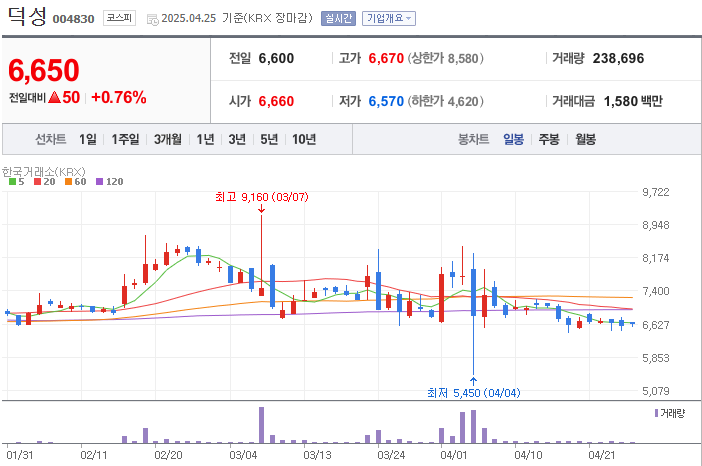Image resolution: width=702 pixels, height=466 pixels.
Task: Click the 03/04 date axis label
Action: pos(243,455)
